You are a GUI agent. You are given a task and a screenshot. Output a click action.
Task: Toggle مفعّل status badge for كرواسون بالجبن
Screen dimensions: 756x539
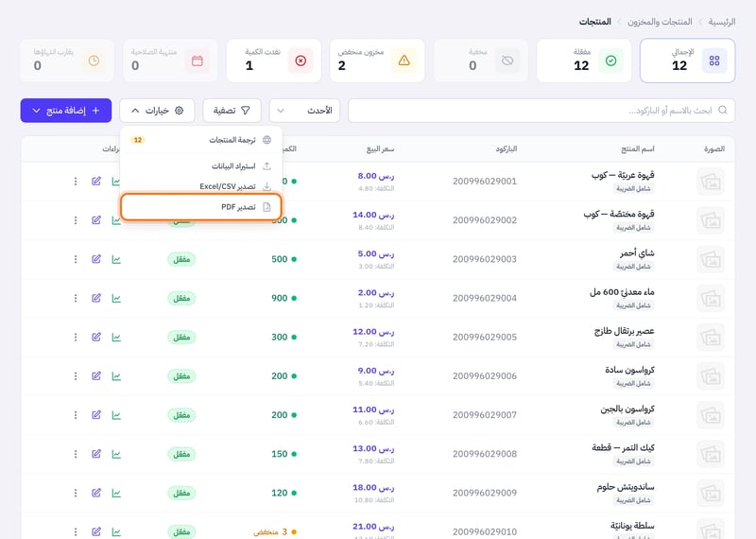click(x=181, y=415)
